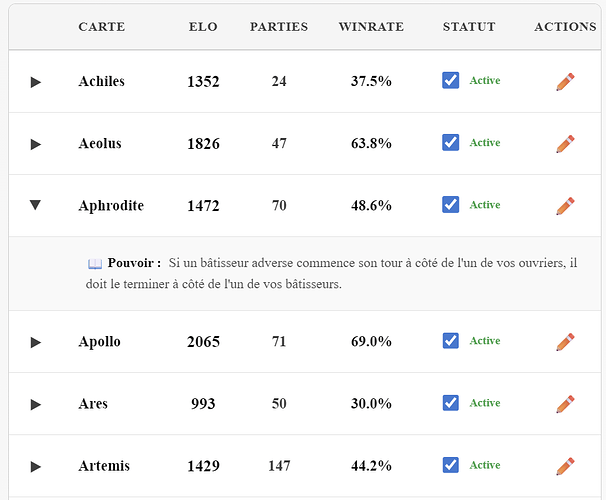Click the Aeolus card name
The width and height of the screenshot is (606, 500).
[x=100, y=143]
